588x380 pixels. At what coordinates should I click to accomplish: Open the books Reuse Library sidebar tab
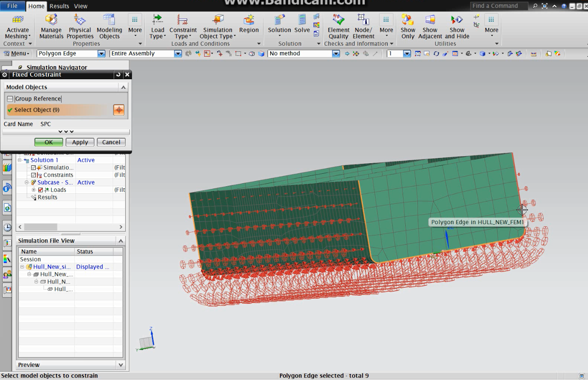point(7,167)
